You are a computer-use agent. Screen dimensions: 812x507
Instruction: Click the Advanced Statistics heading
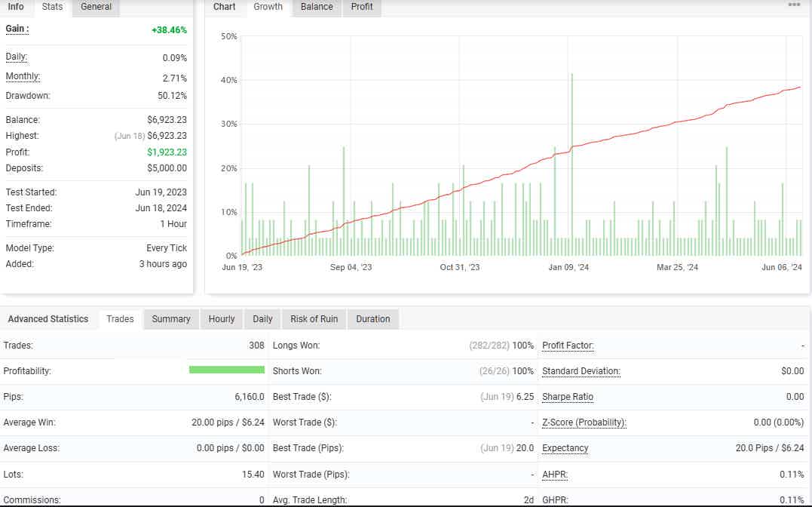[48, 319]
